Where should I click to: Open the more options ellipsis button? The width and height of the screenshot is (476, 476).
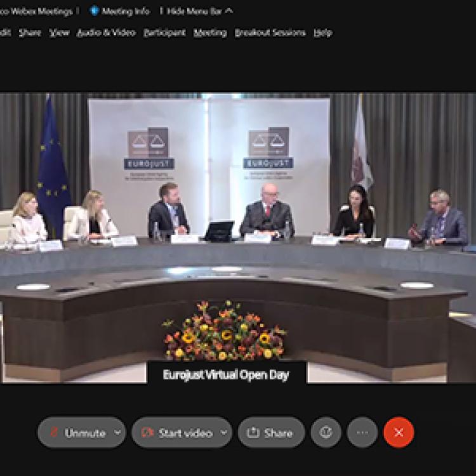(x=362, y=433)
